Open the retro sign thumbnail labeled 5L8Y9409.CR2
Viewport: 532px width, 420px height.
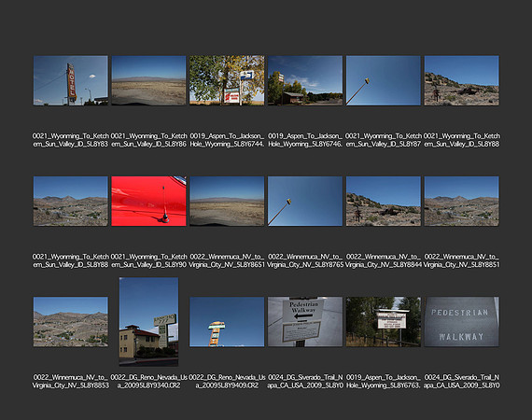click(227, 322)
